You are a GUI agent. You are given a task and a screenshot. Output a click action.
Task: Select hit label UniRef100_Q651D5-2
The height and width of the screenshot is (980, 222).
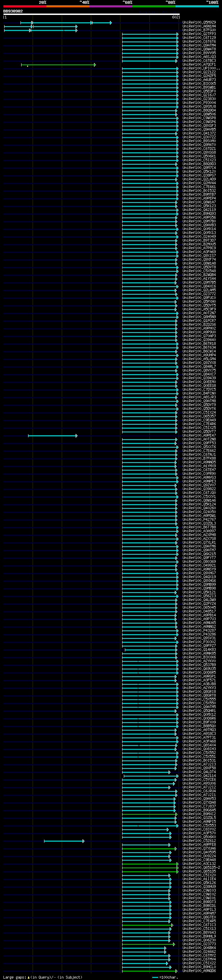pos(201,867)
